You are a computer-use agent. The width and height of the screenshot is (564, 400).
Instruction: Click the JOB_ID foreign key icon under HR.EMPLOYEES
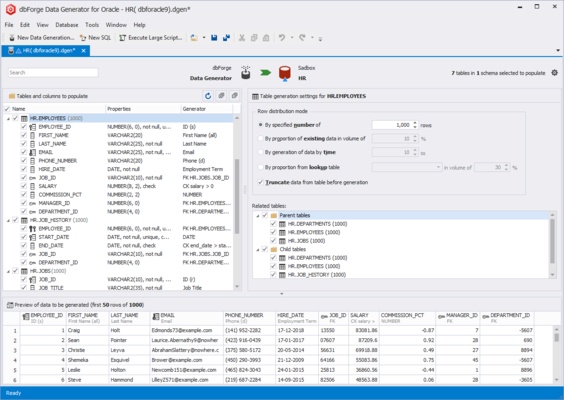[32, 178]
